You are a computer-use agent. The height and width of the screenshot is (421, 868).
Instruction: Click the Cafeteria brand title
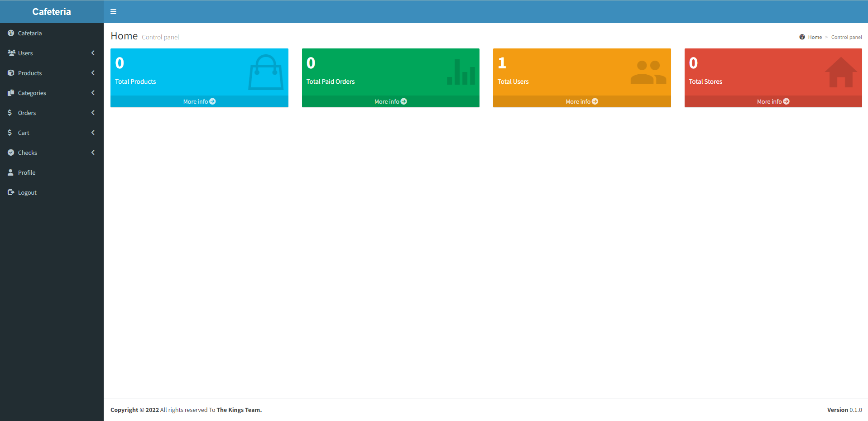point(51,11)
